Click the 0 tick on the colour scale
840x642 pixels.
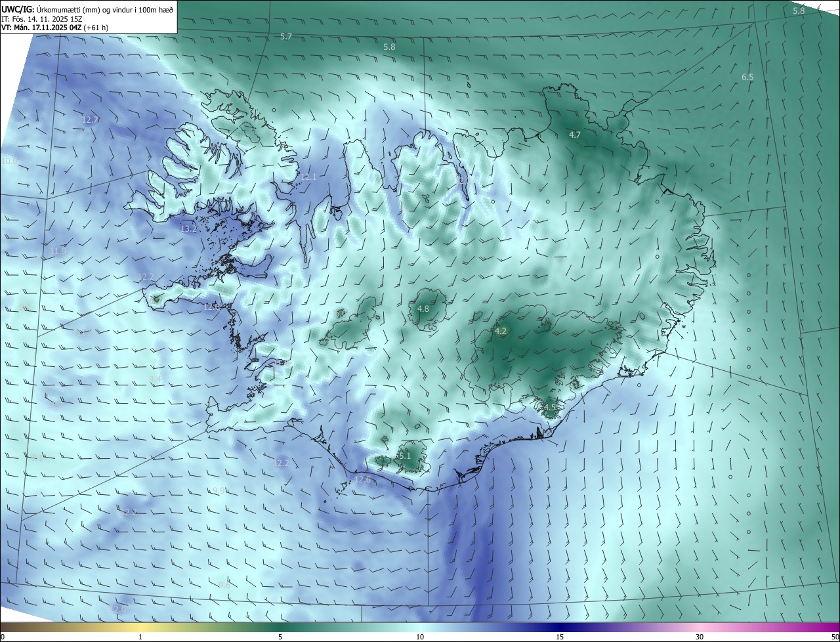pos(3,637)
